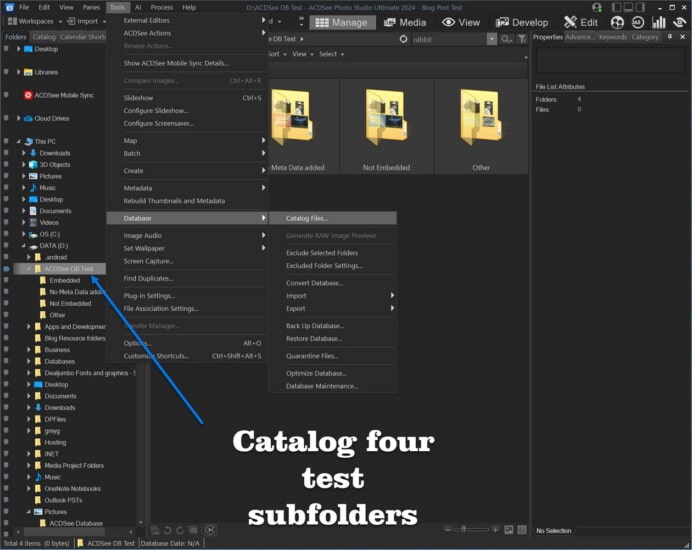The image size is (692, 550).
Task: Open the Stats dashboard bar-chart icon
Action: (x=659, y=22)
